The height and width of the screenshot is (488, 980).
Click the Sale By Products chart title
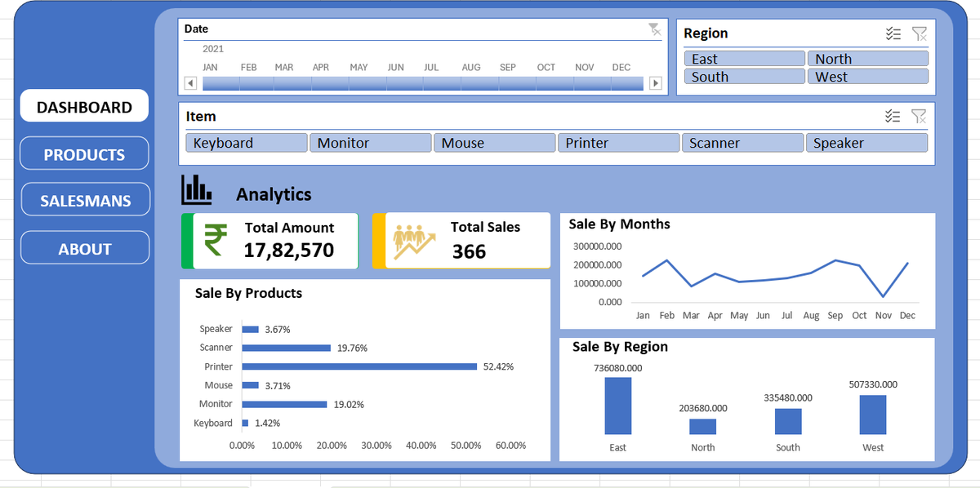(248, 293)
